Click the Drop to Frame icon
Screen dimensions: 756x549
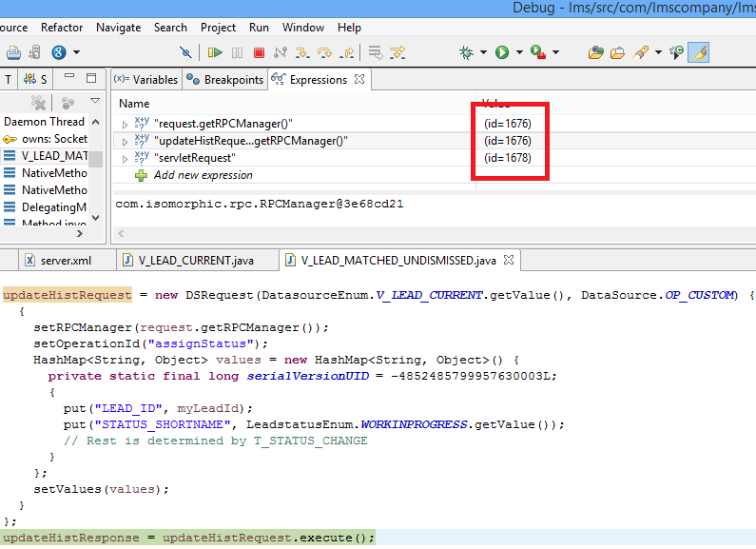pos(376,52)
